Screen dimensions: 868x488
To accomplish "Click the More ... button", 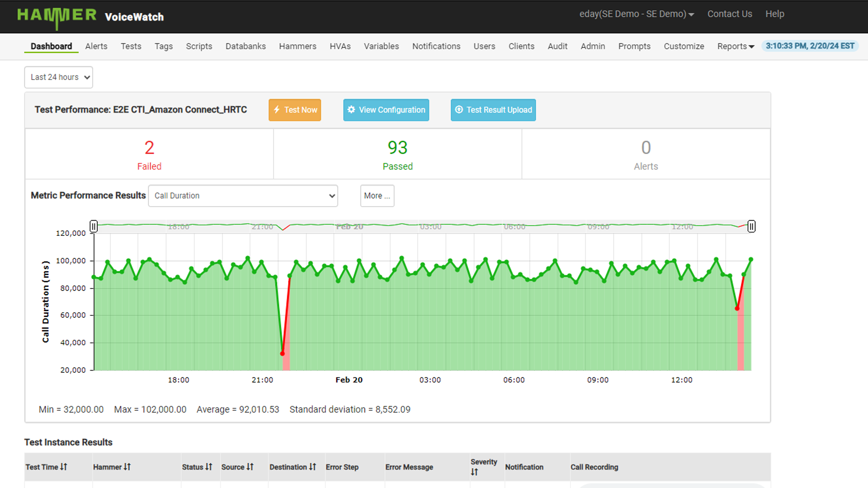I will [377, 196].
